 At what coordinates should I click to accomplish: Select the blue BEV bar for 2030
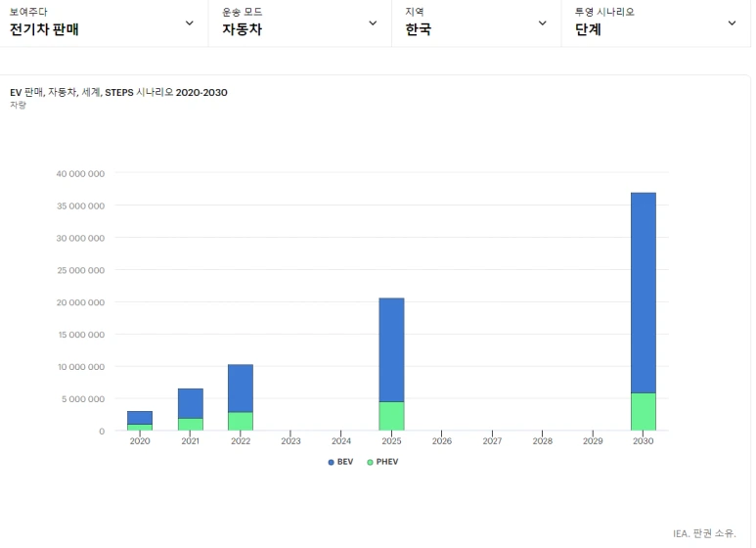coord(644,293)
